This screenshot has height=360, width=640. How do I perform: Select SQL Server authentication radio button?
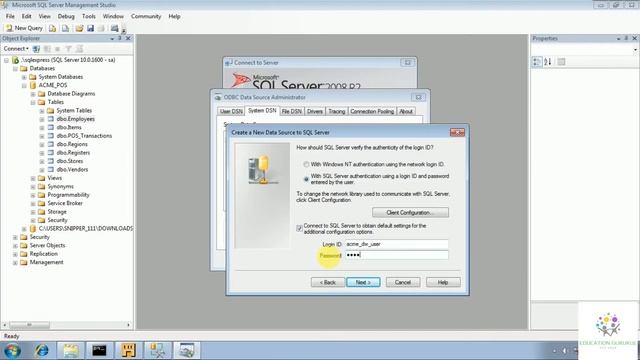tap(306, 179)
